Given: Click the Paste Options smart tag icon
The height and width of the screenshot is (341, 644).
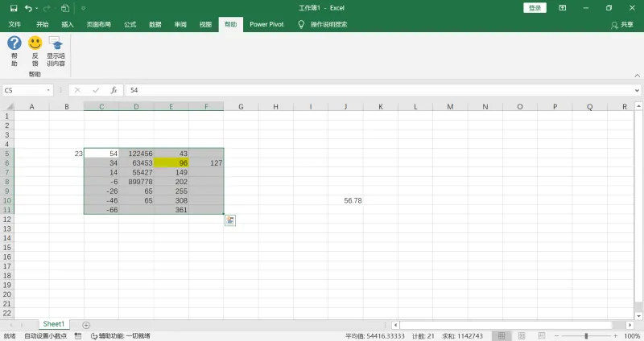Looking at the screenshot, I should click(x=230, y=220).
